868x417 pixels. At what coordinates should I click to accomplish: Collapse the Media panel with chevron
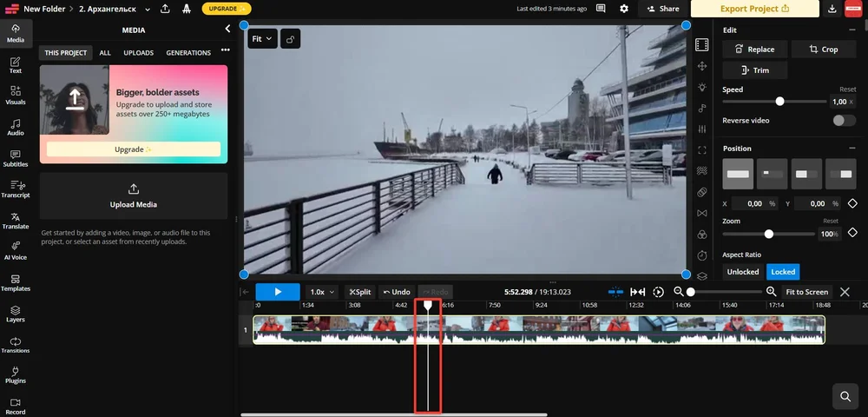coord(228,30)
